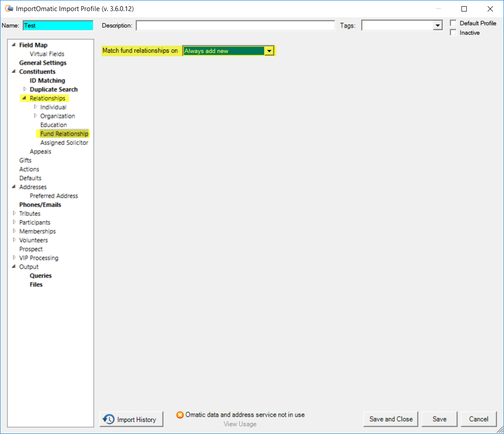Click the ImportOmatic app icon in title bar
This screenshot has height=434, width=504.
pyautogui.click(x=8, y=8)
